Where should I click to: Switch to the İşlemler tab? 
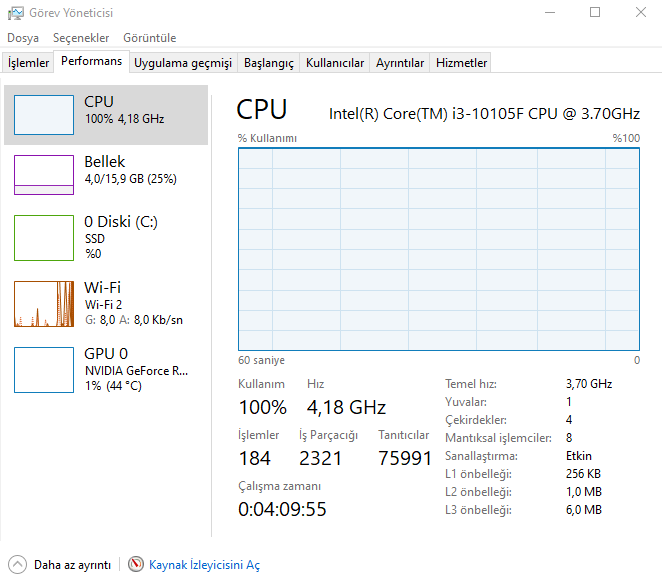[28, 63]
